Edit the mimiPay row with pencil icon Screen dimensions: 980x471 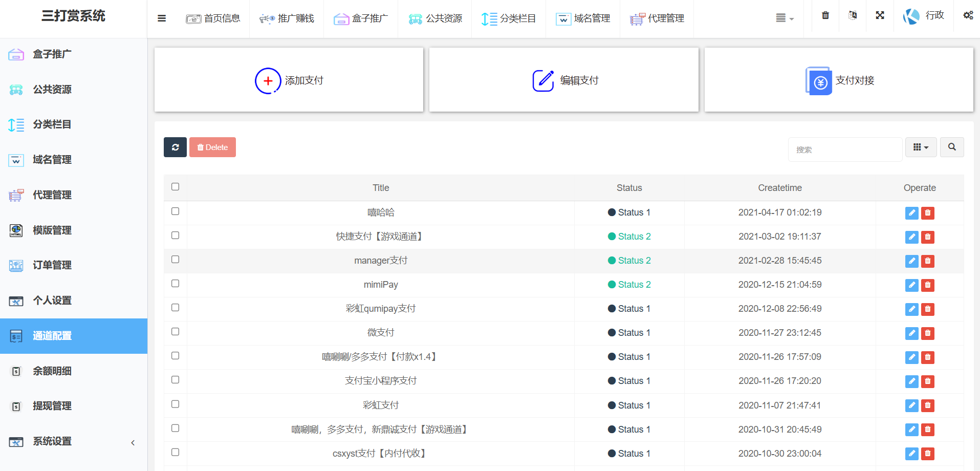[x=911, y=285]
